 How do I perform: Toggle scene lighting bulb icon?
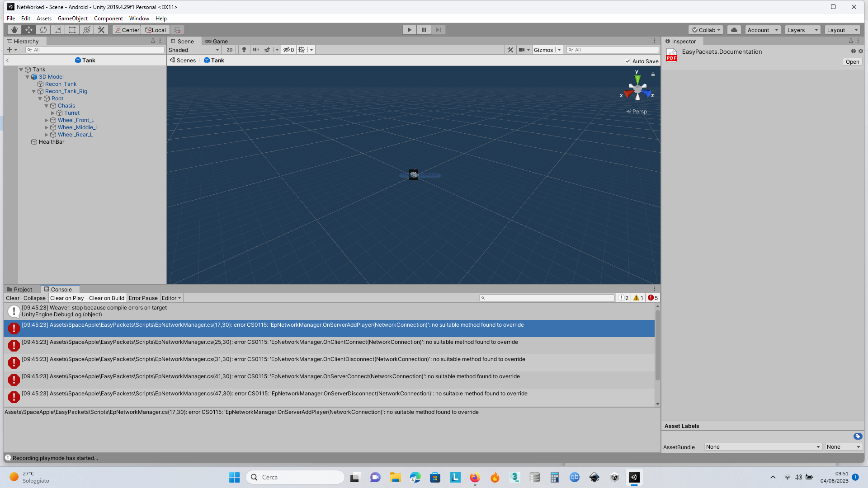point(244,50)
